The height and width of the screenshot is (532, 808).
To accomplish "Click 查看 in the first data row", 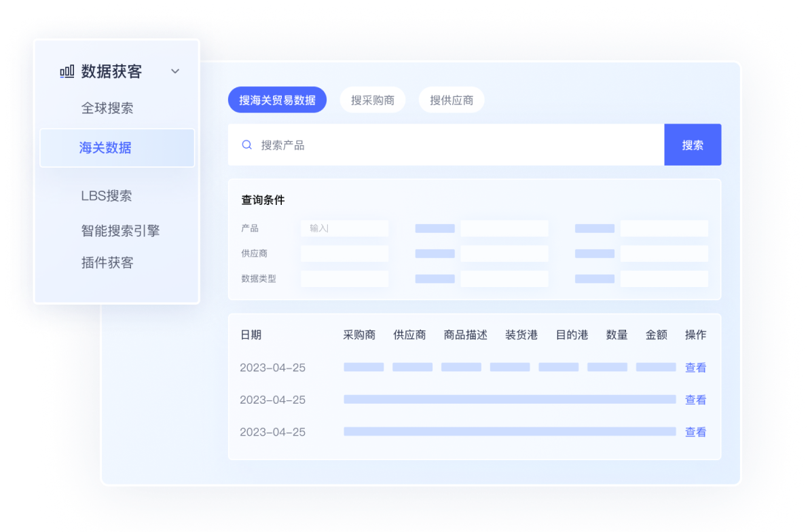I will point(695,368).
